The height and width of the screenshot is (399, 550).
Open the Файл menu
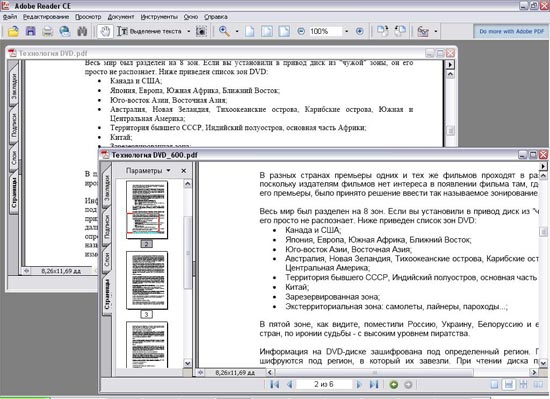pos(10,17)
